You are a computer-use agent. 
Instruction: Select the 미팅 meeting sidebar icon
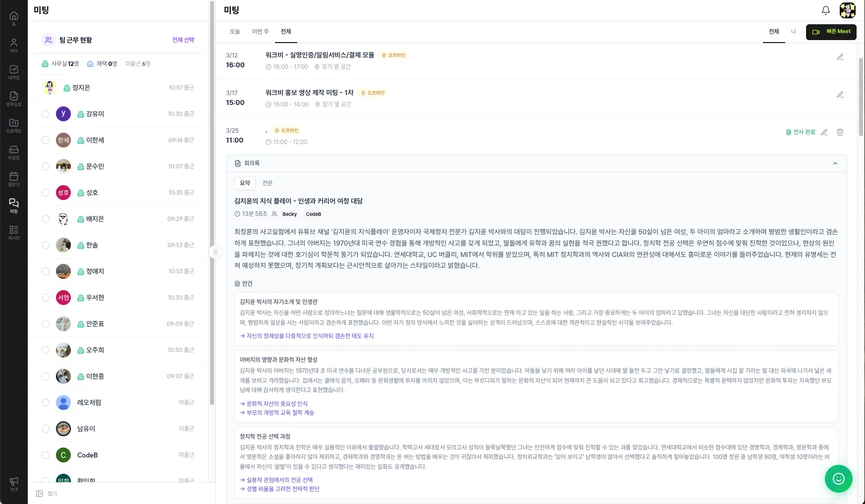point(14,205)
